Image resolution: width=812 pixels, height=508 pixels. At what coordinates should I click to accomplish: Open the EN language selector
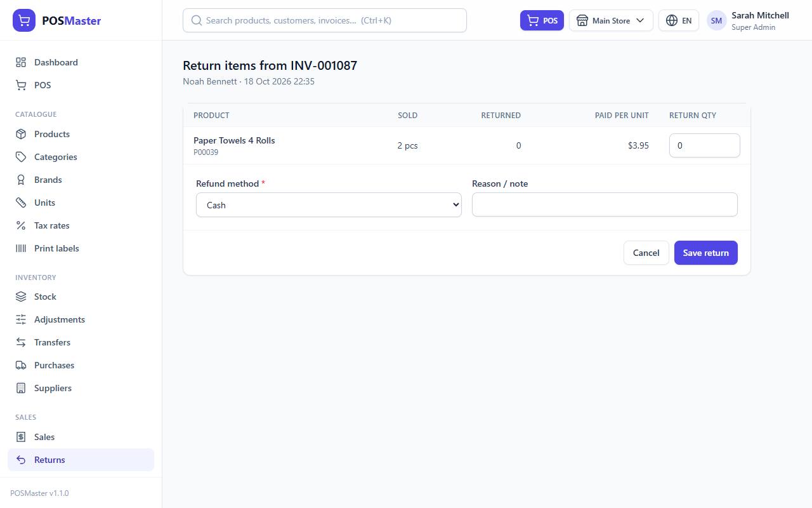click(679, 20)
